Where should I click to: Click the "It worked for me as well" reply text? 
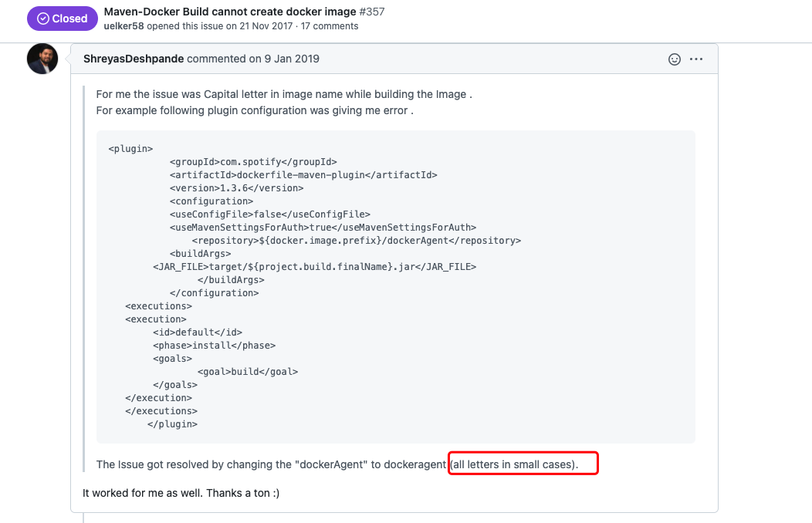pyautogui.click(x=181, y=492)
